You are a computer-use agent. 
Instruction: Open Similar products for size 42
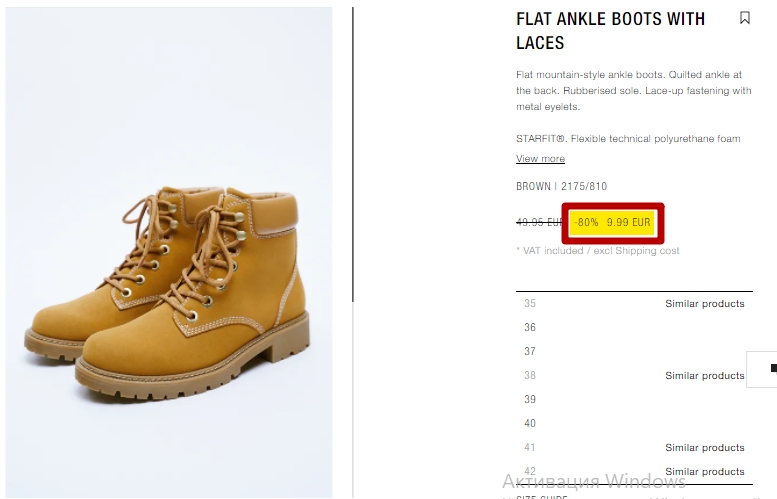point(705,471)
